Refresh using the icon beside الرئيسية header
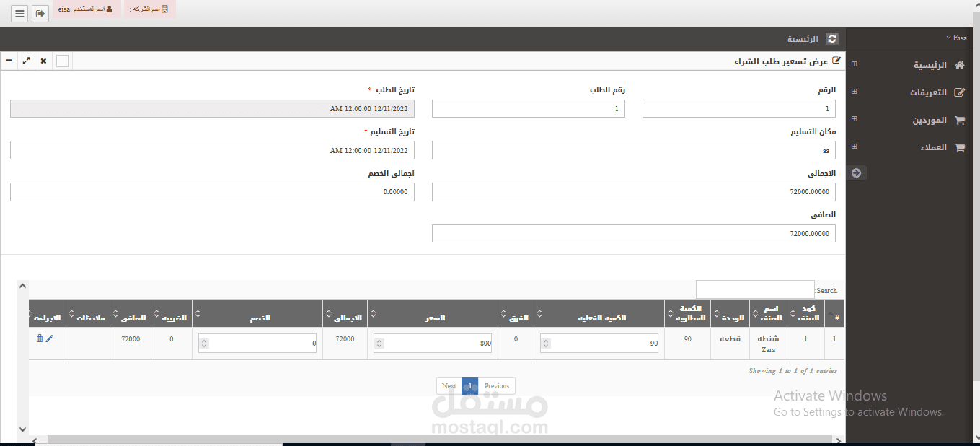The image size is (980, 446). (x=832, y=39)
